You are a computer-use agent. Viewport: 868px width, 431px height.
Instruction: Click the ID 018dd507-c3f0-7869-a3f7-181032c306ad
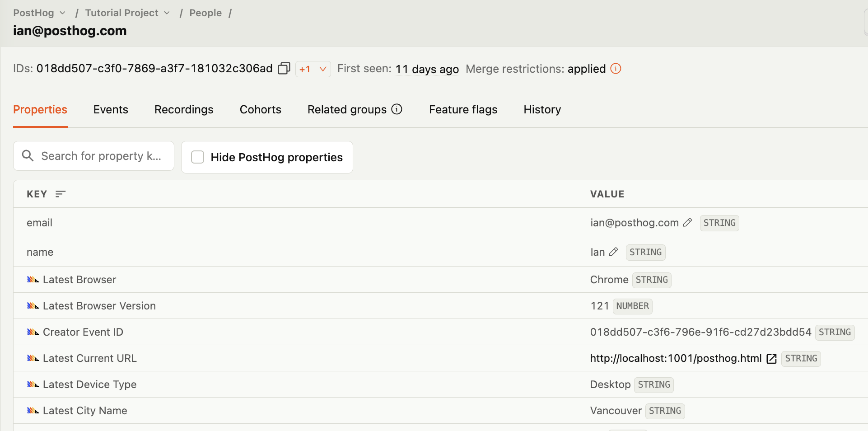[x=154, y=68]
